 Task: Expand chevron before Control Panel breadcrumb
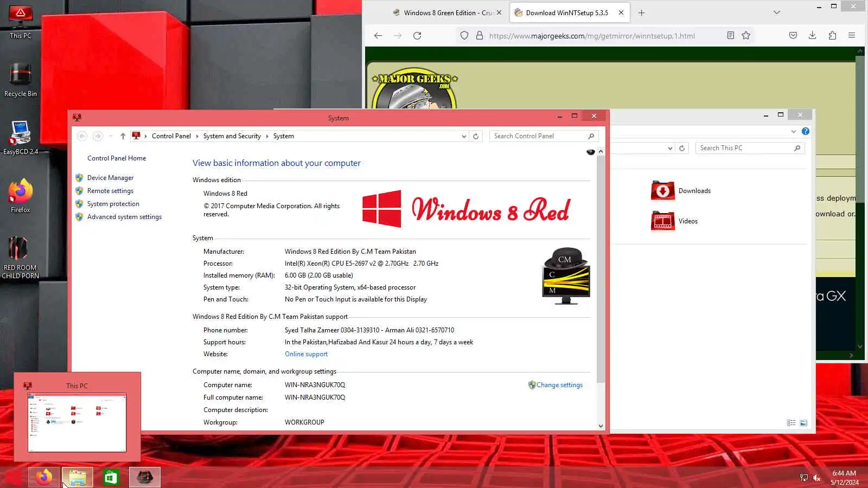click(x=146, y=136)
